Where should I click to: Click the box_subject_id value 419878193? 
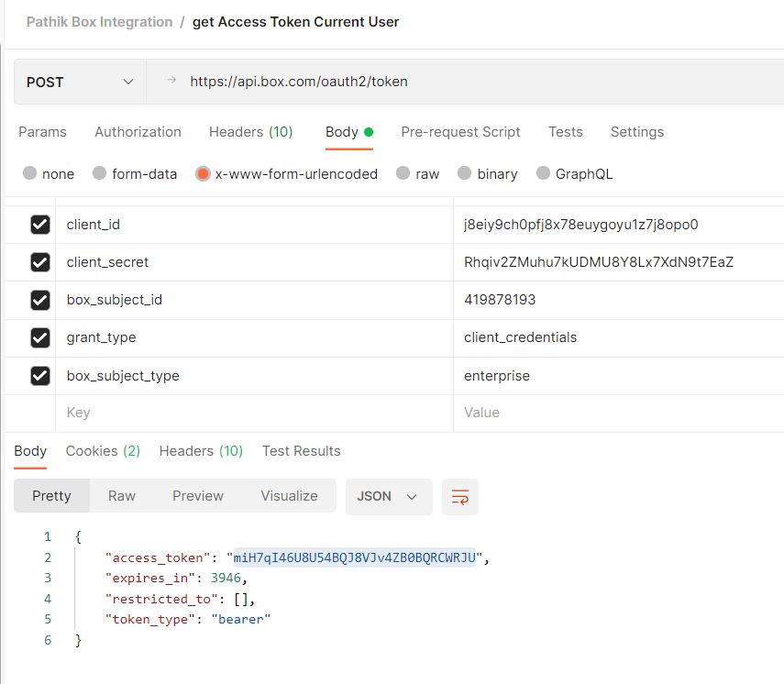(500, 300)
